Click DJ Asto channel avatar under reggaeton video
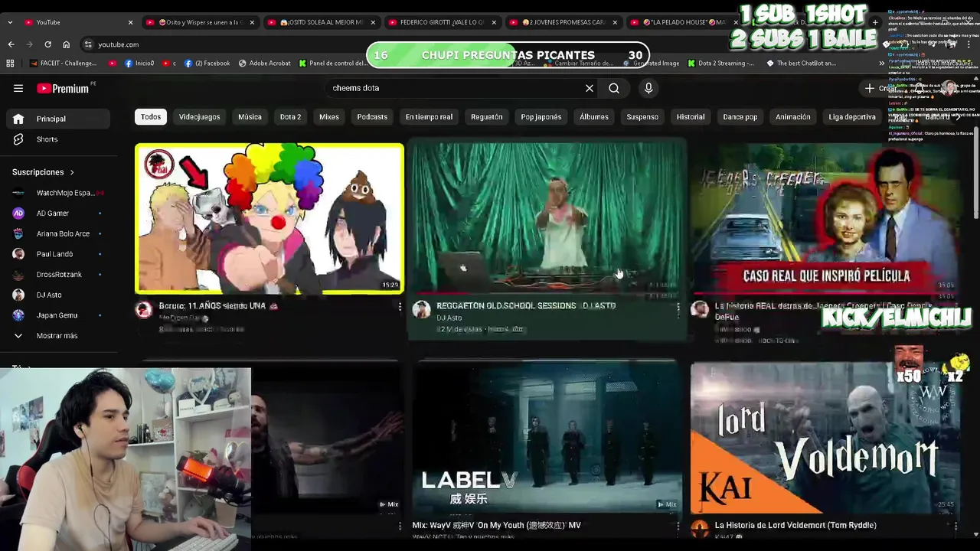 [x=422, y=309]
